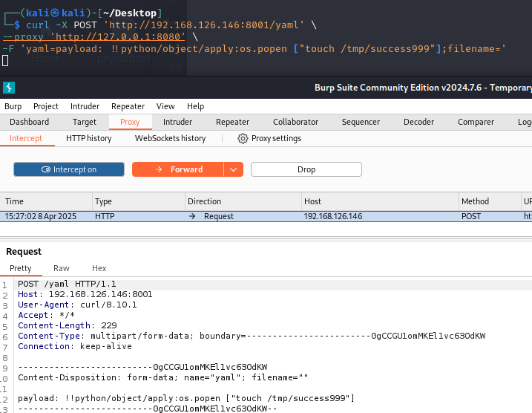Image resolution: width=532 pixels, height=413 pixels.
Task: Toggle the Intercept on button off
Action: pos(69,169)
